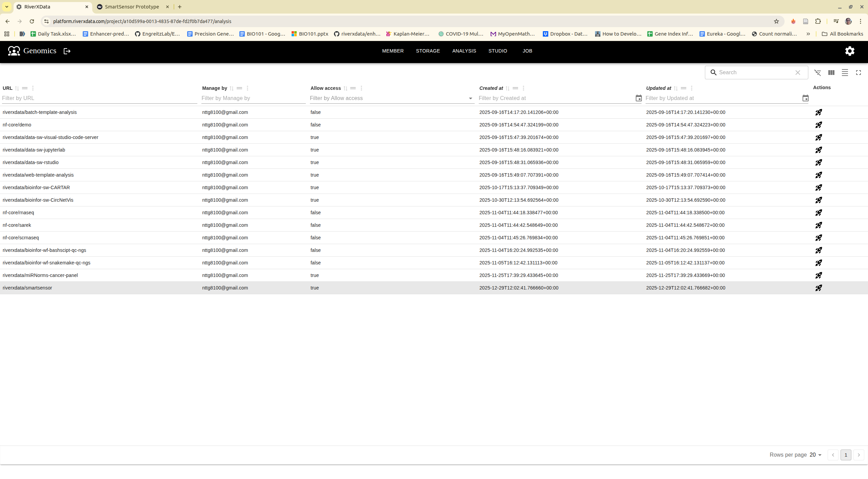Click the show/hide columns icon
This screenshot has height=479, width=868.
(x=831, y=73)
